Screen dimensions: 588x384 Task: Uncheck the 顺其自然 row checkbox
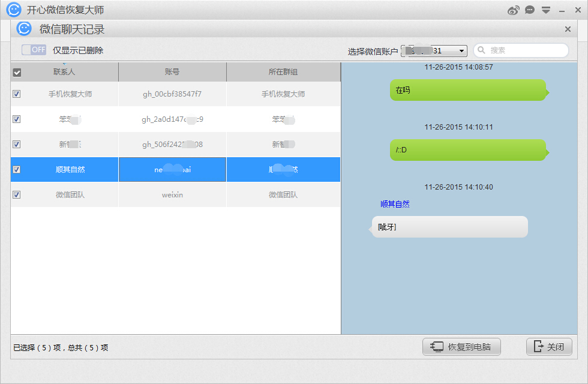tap(16, 169)
